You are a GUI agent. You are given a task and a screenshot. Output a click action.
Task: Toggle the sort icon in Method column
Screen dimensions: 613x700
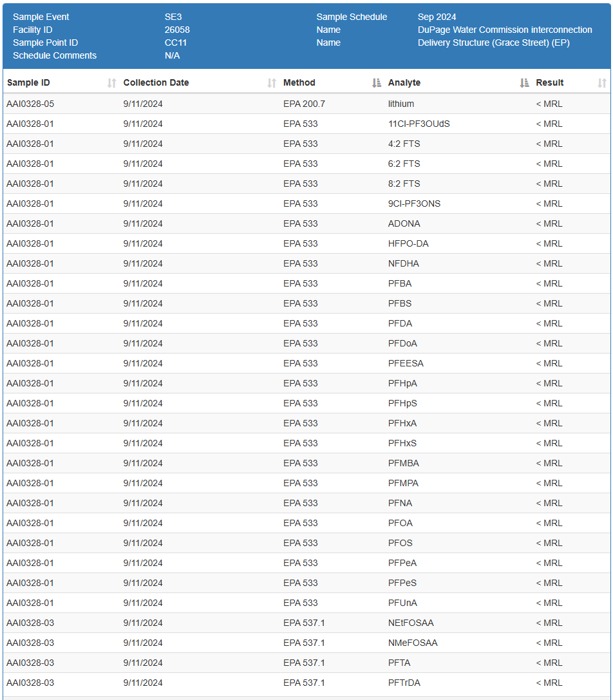point(377,83)
